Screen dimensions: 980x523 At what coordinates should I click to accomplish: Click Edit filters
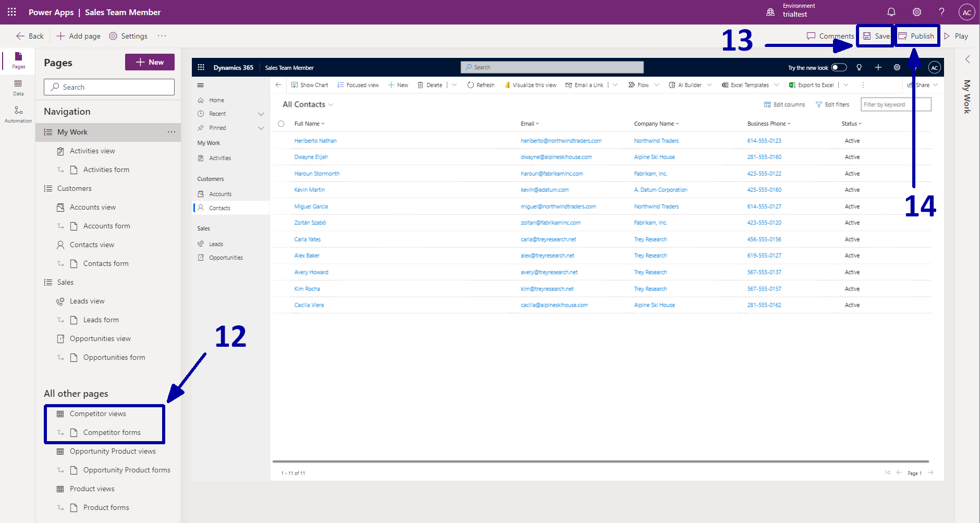[x=832, y=105]
